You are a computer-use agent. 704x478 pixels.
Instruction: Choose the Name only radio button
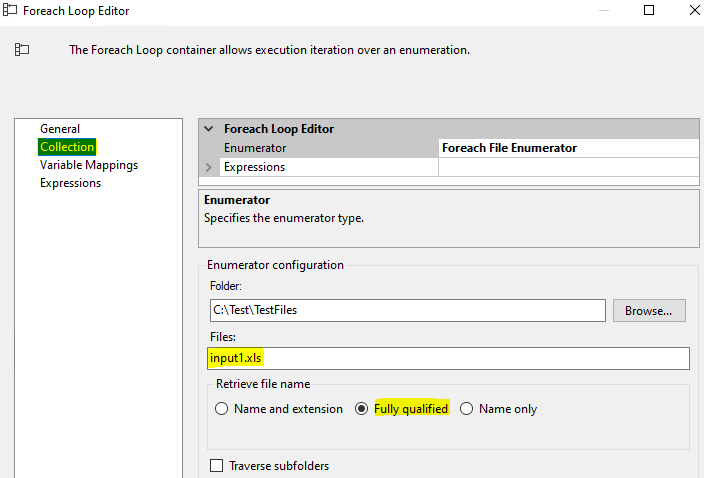(466, 409)
